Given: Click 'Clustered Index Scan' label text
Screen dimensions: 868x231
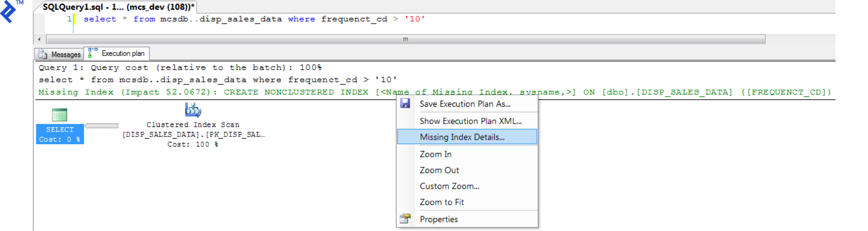Looking at the screenshot, I should click(x=193, y=125).
